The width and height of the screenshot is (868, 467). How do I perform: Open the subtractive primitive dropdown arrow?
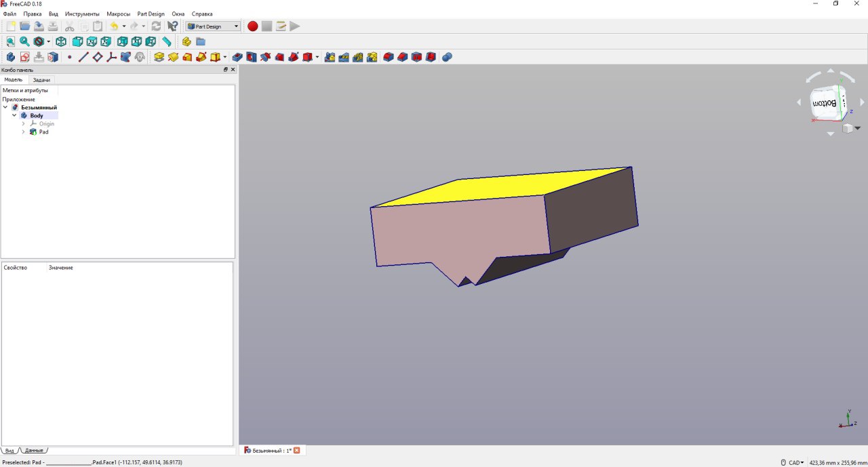click(x=317, y=58)
